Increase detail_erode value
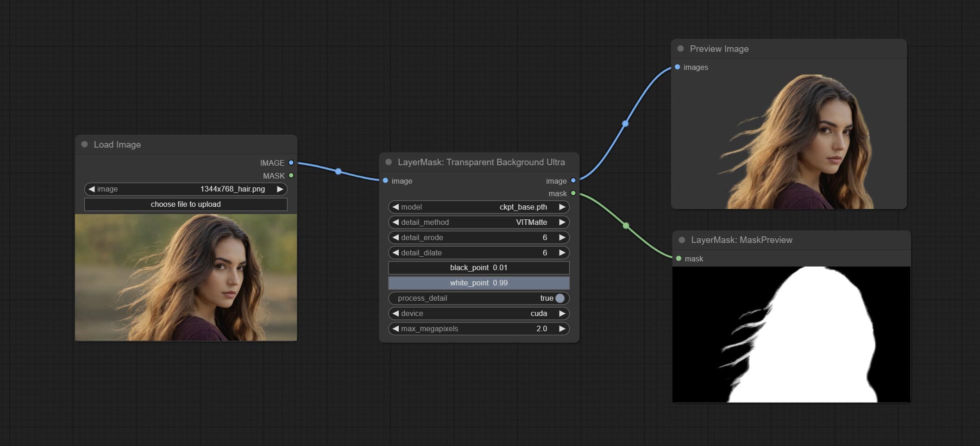Image resolution: width=980 pixels, height=446 pixels. (x=562, y=237)
